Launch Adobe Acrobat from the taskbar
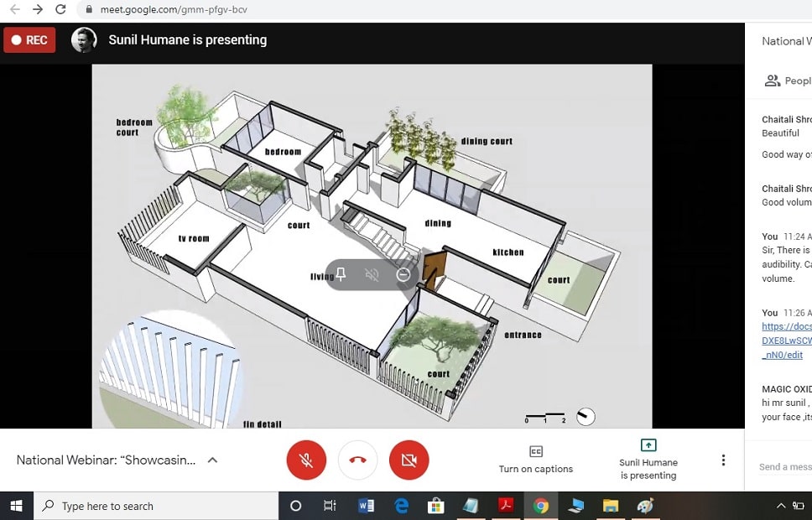812x520 pixels. click(x=506, y=506)
